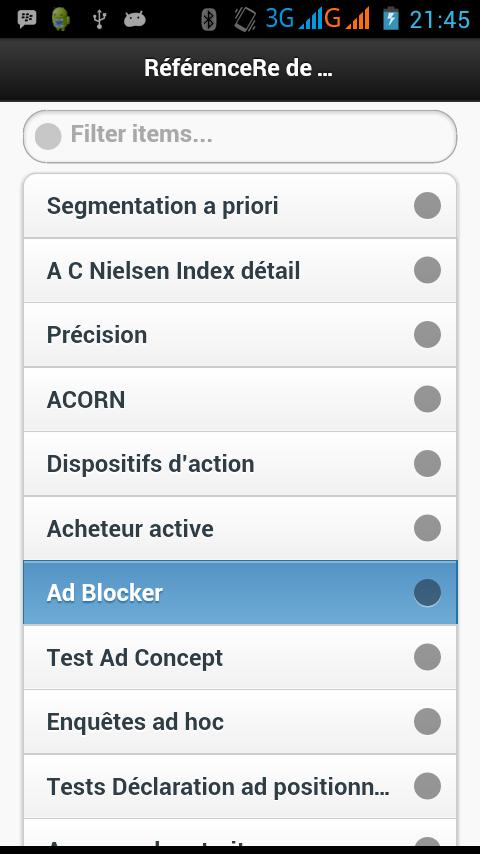This screenshot has height=854, width=480.
Task: Tap the round icon on Segmentation a priori row
Action: (427, 206)
